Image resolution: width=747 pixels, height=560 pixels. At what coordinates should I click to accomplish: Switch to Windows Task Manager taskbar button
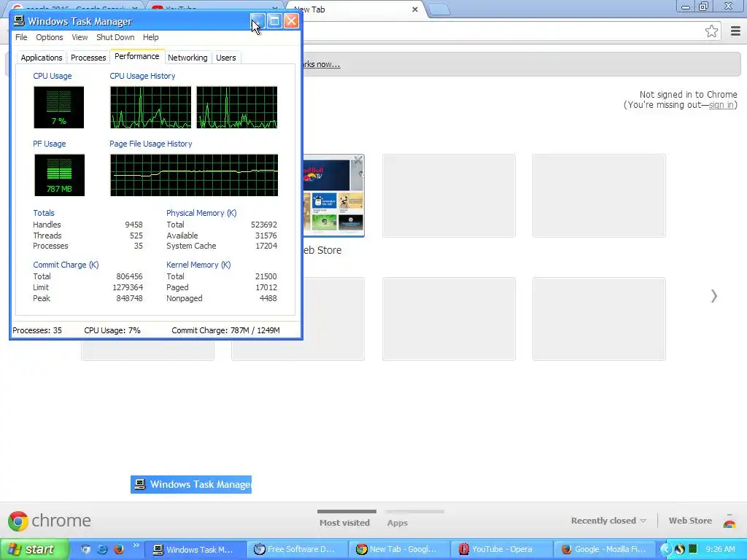coord(196,549)
